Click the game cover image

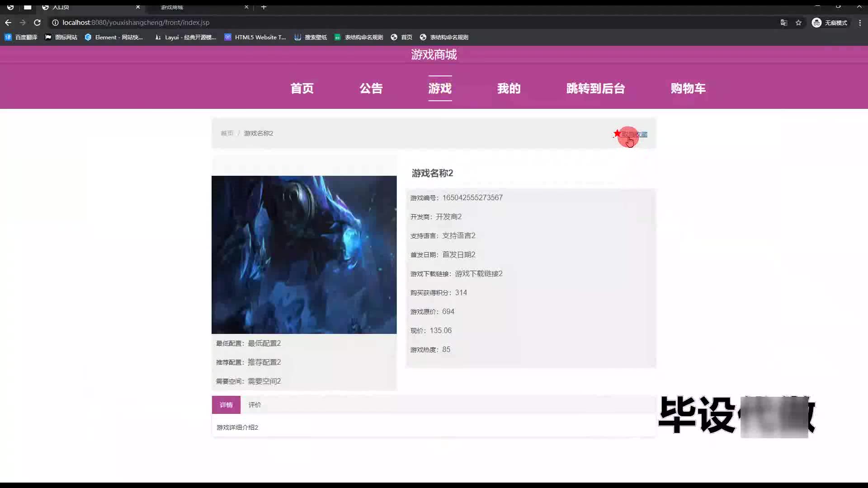click(x=304, y=254)
